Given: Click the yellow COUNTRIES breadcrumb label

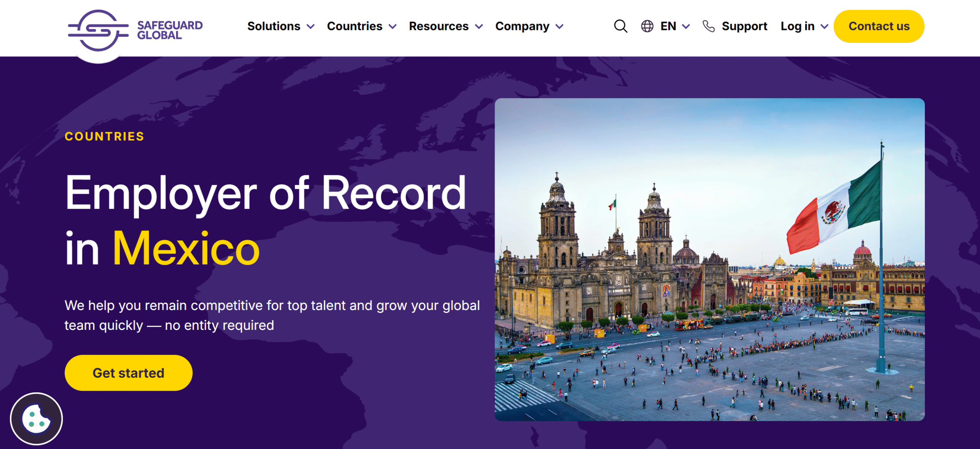Looking at the screenshot, I should point(105,136).
